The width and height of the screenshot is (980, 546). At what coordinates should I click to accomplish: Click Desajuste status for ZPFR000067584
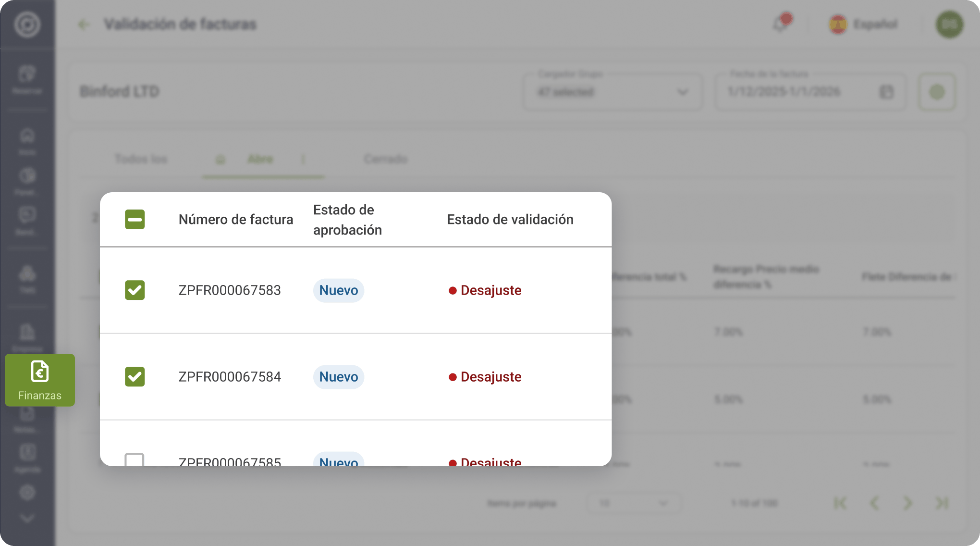485,377
